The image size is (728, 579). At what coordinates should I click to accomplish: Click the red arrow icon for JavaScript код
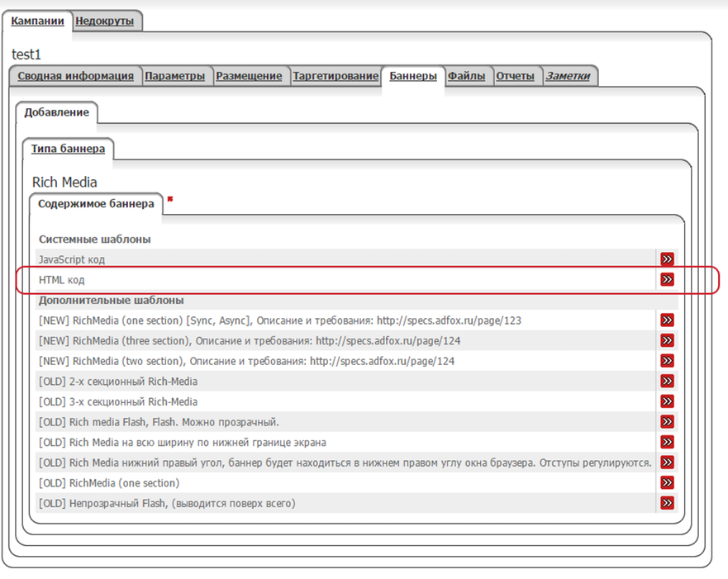pos(667,259)
